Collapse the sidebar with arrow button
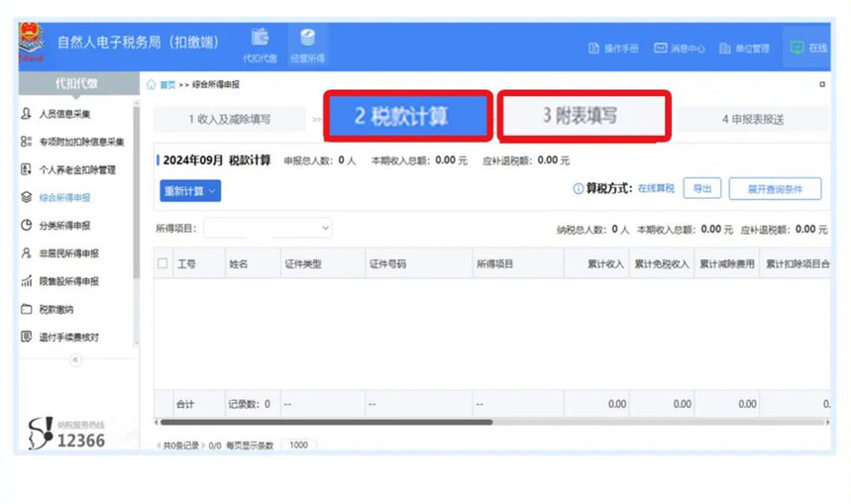851x504 pixels. coord(75,359)
